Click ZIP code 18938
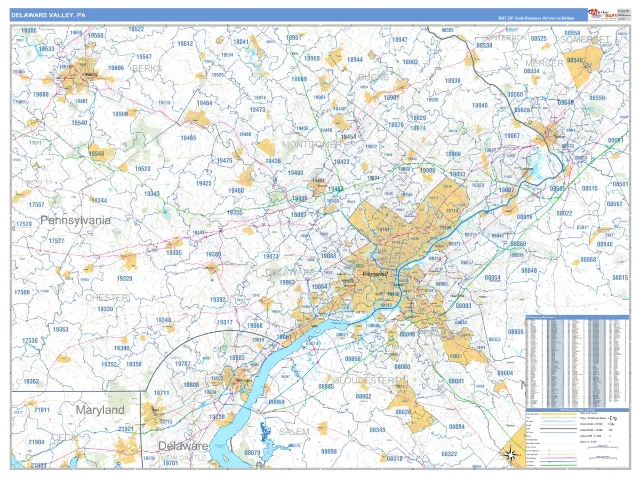Image resolution: width=640 pixels, height=480 pixels. coord(452,81)
